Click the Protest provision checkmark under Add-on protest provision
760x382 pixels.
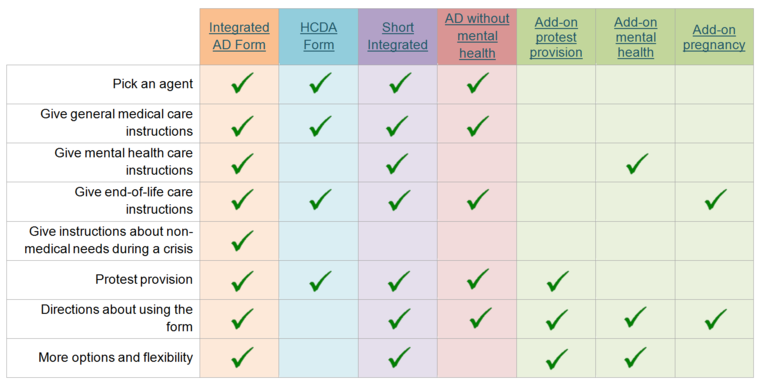(557, 281)
